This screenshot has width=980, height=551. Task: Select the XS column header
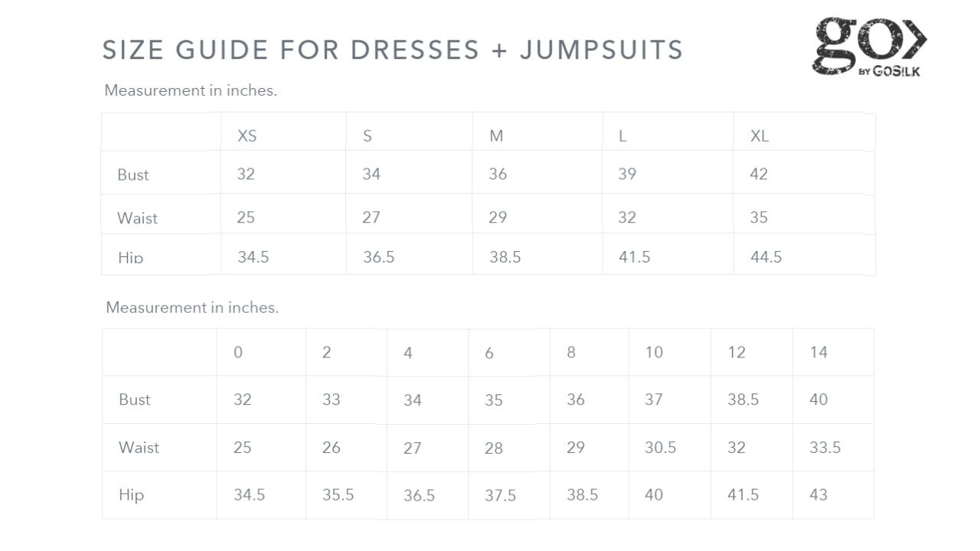coord(247,136)
